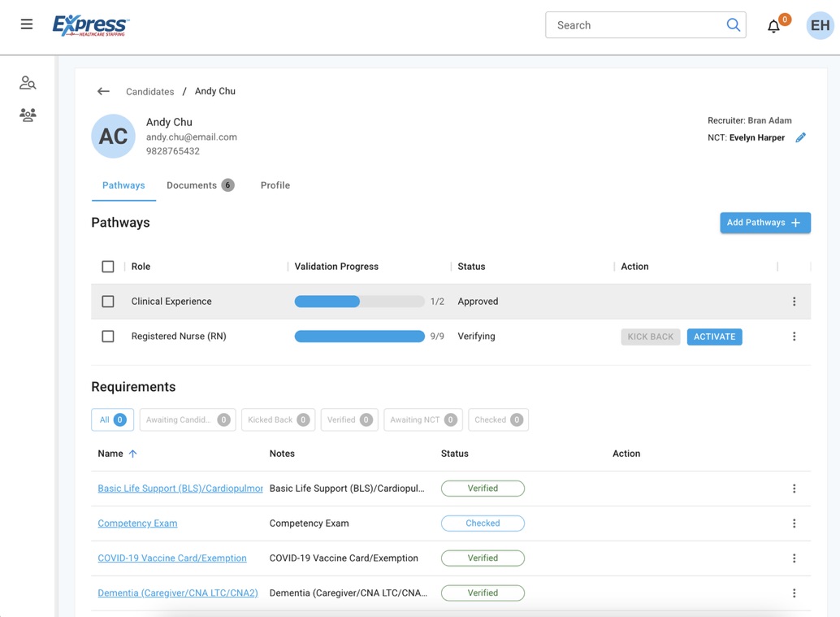
Task: Click the search magnifier icon
Action: pyautogui.click(x=733, y=25)
